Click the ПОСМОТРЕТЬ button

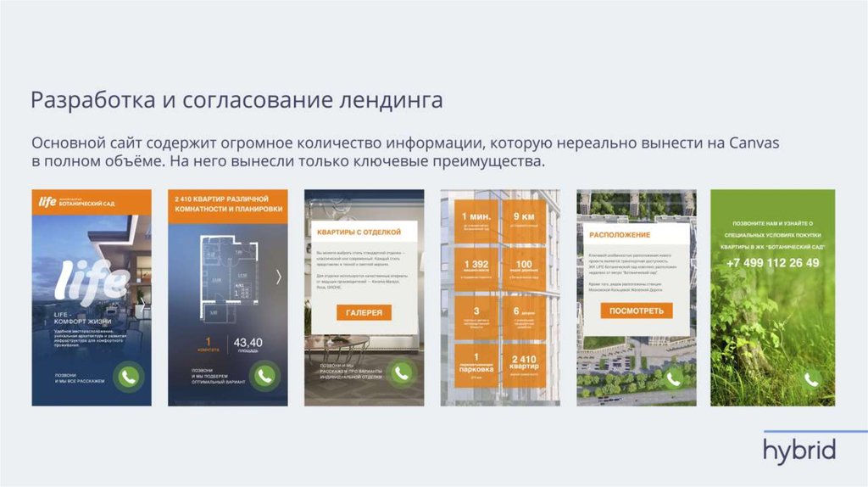(637, 311)
